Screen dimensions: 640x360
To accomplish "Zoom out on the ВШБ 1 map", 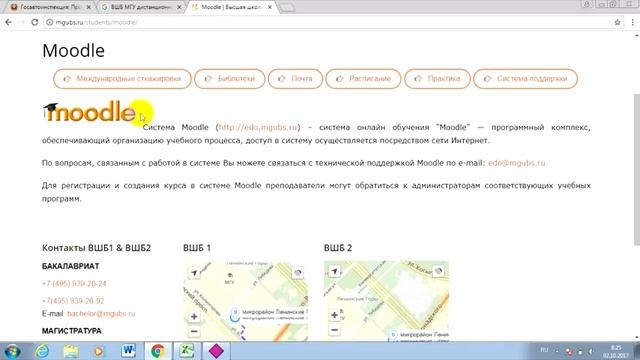I will click(x=194, y=331).
